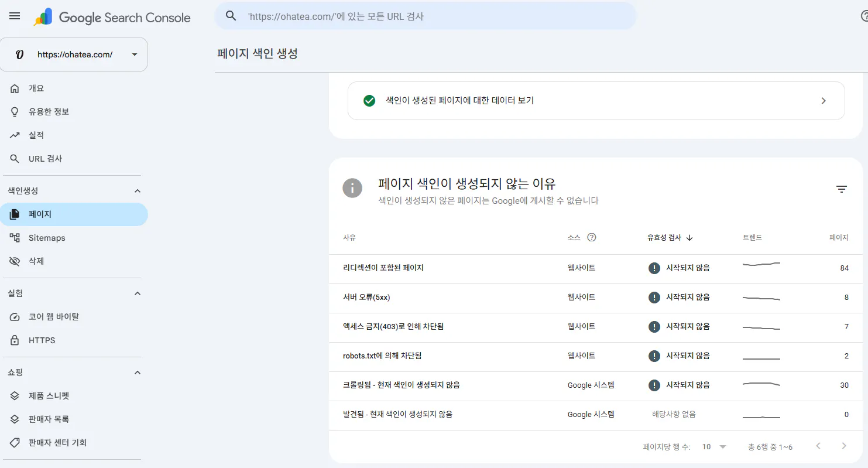Click the 해당사항 없음 validation cell
The width and height of the screenshot is (868, 468).
pyautogui.click(x=674, y=414)
